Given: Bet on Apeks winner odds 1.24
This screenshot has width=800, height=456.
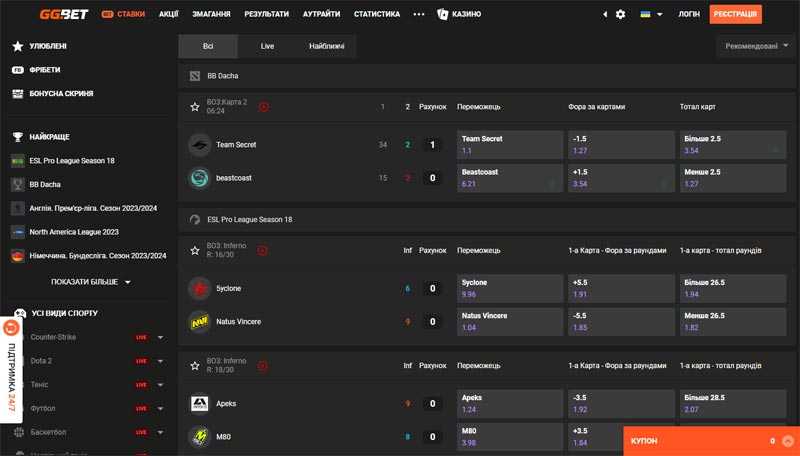Looking at the screenshot, I should (x=510, y=403).
